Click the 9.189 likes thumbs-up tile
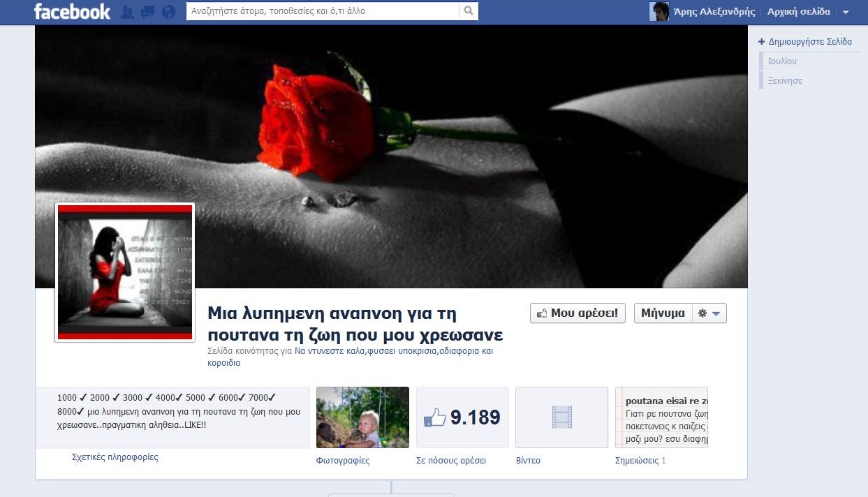 (462, 417)
